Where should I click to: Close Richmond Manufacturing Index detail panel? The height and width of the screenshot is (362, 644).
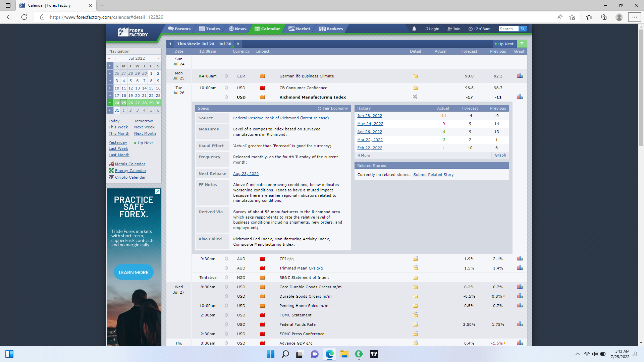coord(415,97)
